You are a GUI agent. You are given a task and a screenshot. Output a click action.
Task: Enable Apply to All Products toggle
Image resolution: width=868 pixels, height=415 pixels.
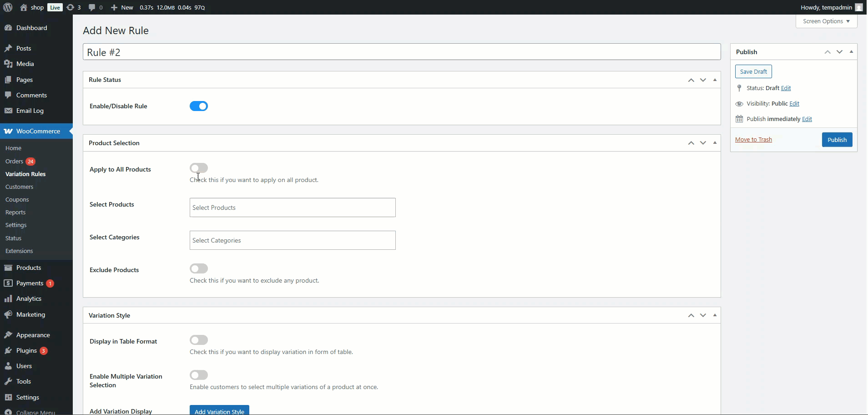pyautogui.click(x=199, y=168)
